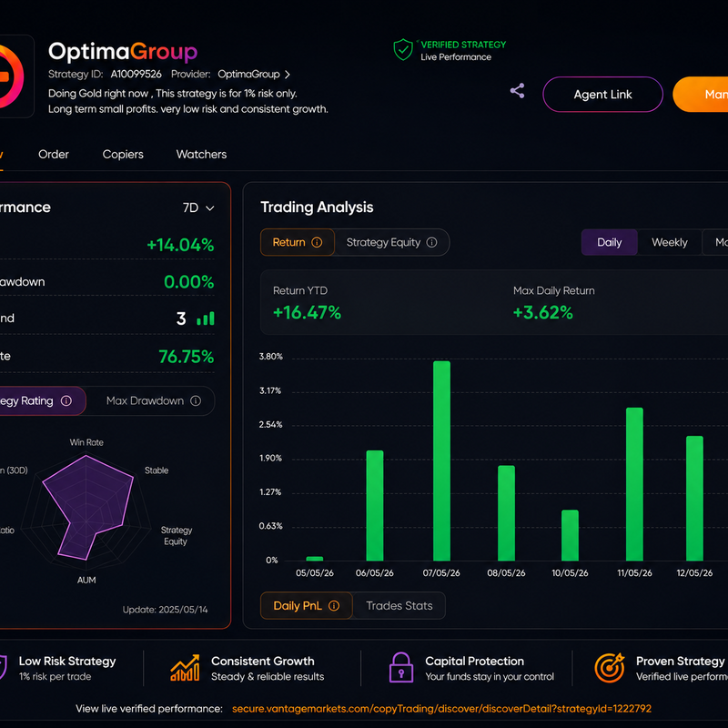Image resolution: width=728 pixels, height=728 pixels.
Task: Toggle the chart interval to Weekly
Action: coord(669,242)
